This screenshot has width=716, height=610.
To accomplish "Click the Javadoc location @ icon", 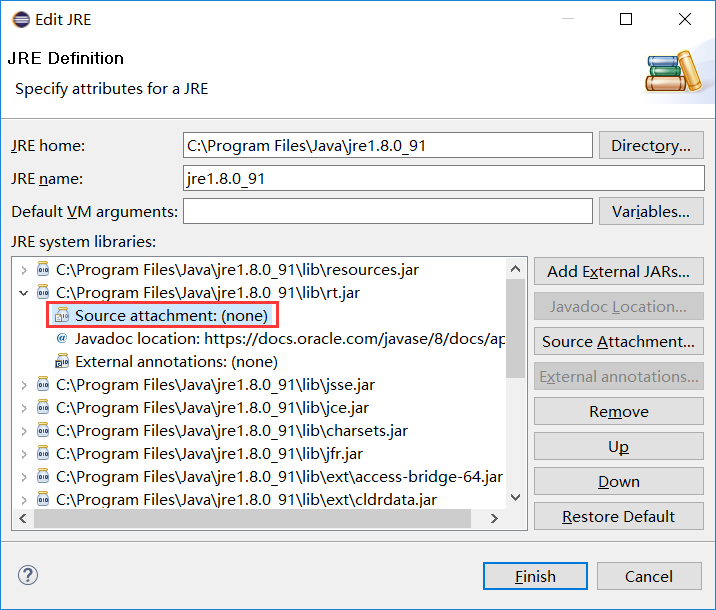I will tap(62, 339).
